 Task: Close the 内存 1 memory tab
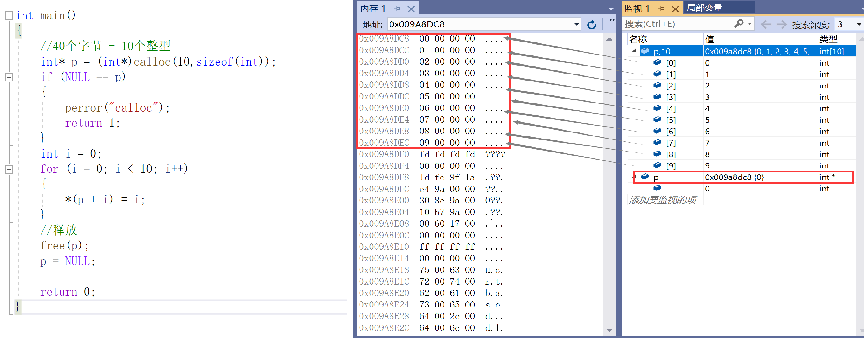point(411,9)
